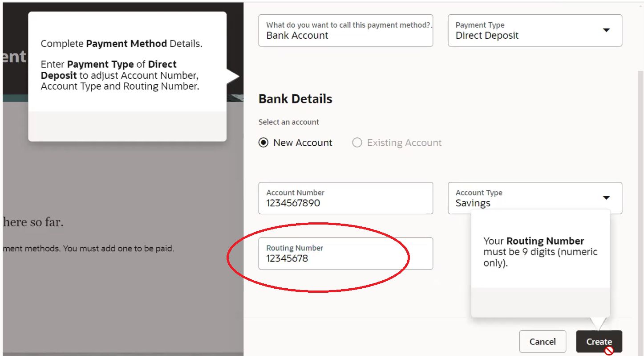Click the Bank Details section heading
644x356 pixels.
295,99
